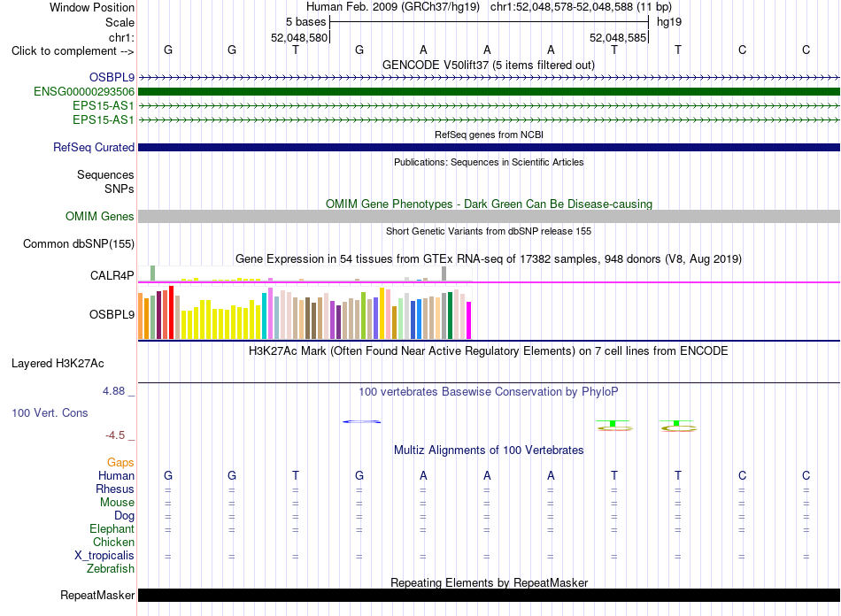Click the Sequences track label
Screen dimensions: 841x616
click(x=105, y=174)
